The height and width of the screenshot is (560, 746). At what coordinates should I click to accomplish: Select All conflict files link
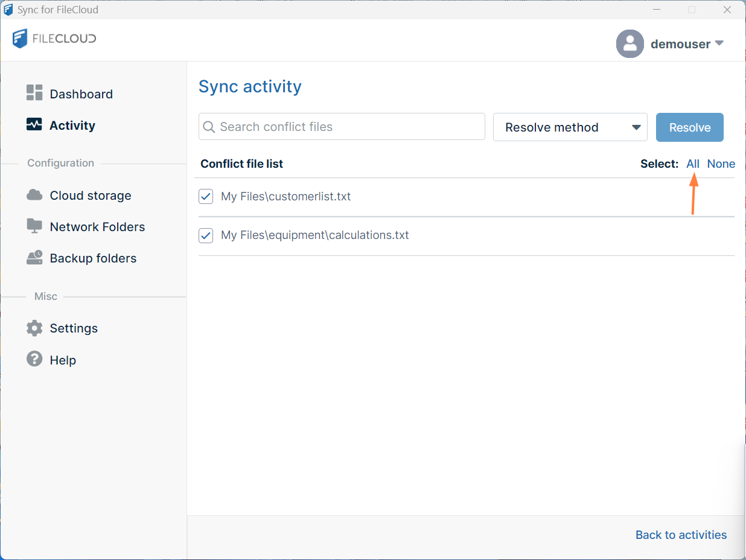click(692, 164)
